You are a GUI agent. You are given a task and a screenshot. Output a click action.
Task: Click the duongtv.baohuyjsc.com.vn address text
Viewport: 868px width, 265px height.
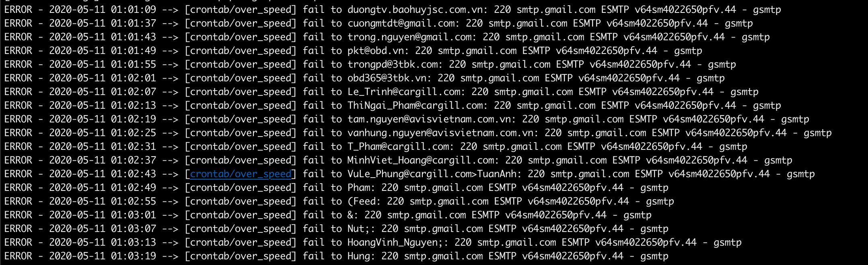[x=415, y=10]
